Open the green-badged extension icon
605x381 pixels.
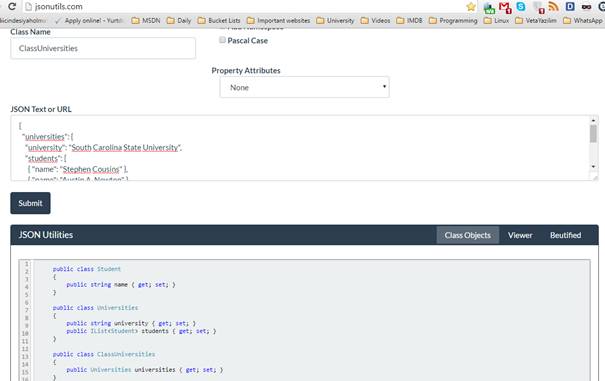point(489,8)
